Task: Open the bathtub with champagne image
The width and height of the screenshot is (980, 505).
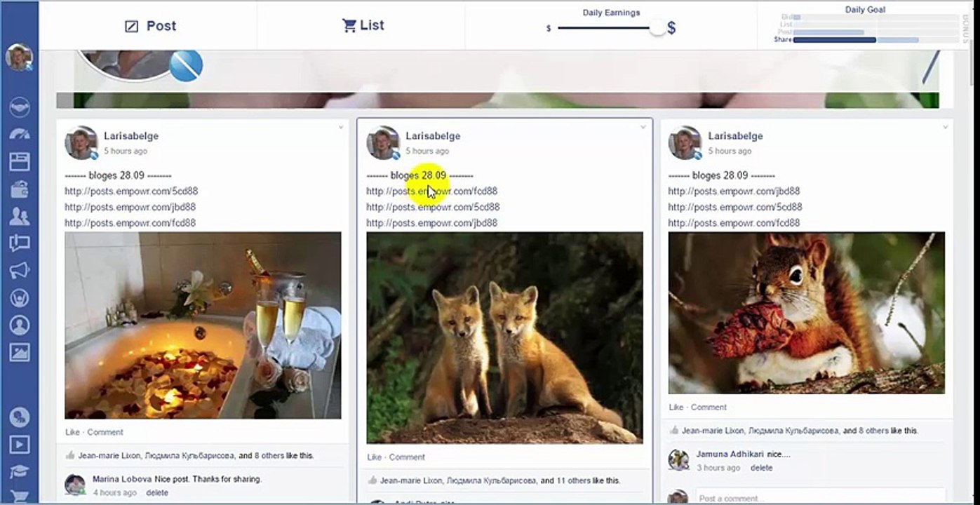Action: pos(203,325)
